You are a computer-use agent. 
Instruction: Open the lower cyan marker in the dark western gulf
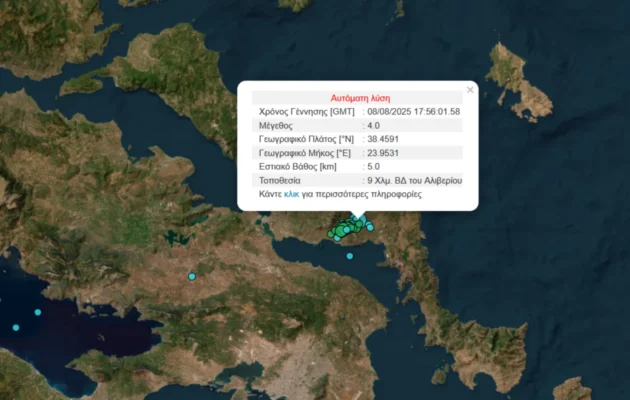pos(16,328)
